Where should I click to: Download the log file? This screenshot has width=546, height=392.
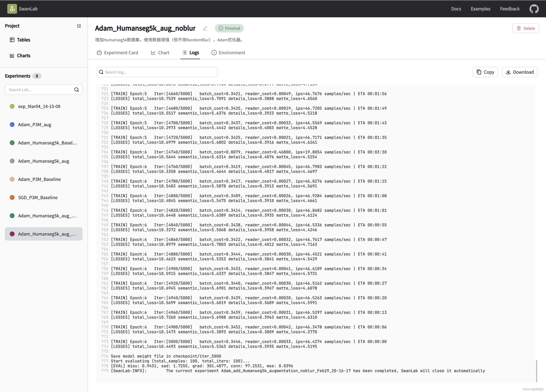520,72
